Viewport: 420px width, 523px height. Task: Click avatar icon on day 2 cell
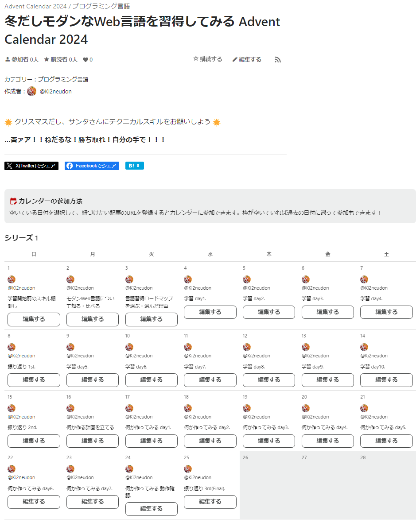pos(70,279)
